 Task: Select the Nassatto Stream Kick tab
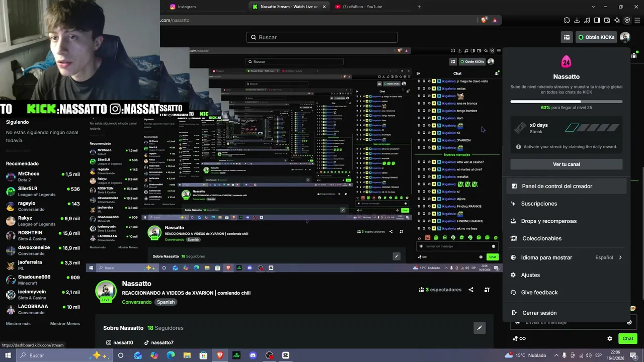pyautogui.click(x=289, y=7)
